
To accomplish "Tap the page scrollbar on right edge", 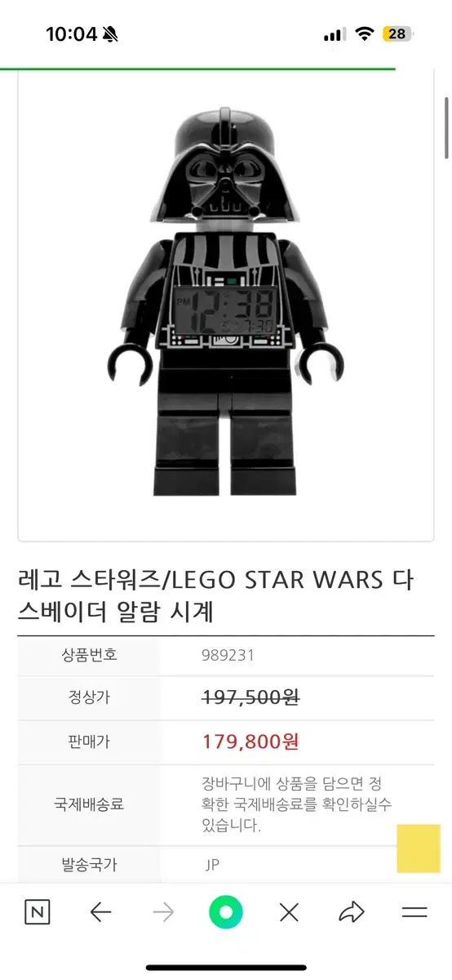I will pos(446,127).
